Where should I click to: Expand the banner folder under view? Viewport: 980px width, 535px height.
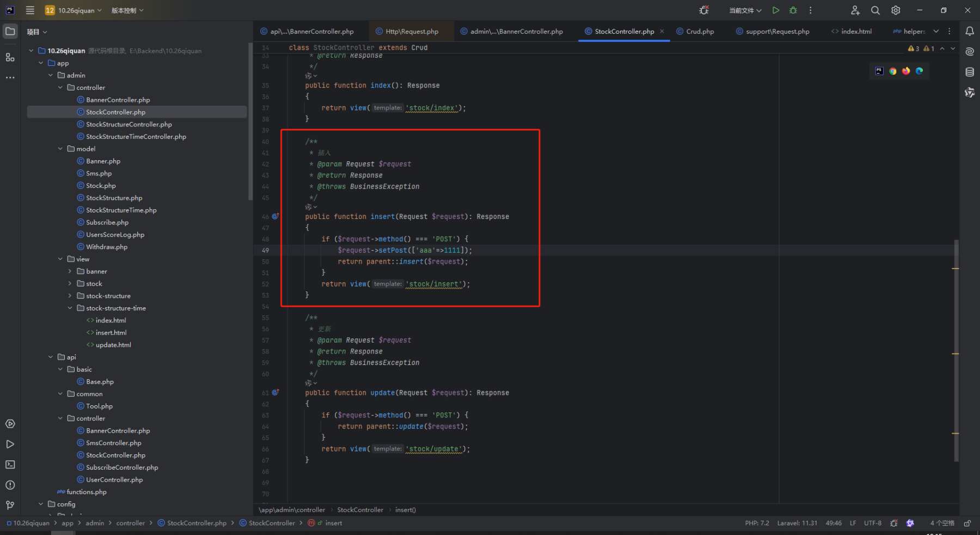(x=70, y=271)
